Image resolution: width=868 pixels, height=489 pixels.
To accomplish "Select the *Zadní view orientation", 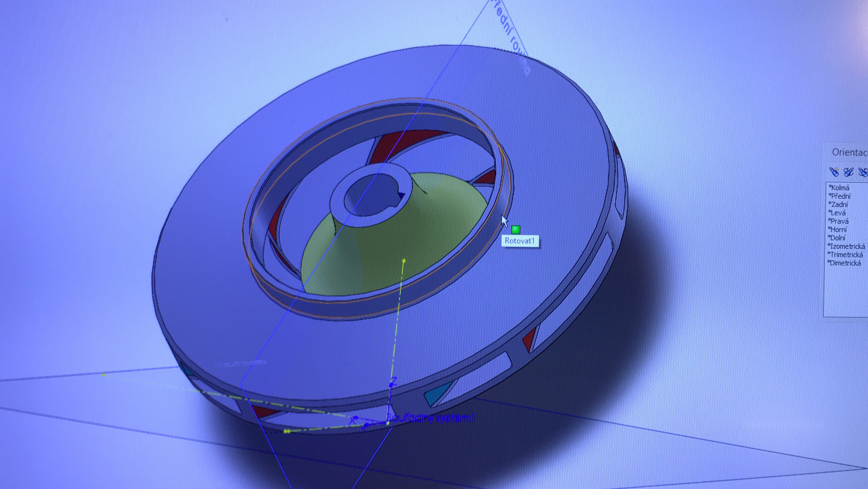I will point(838,204).
